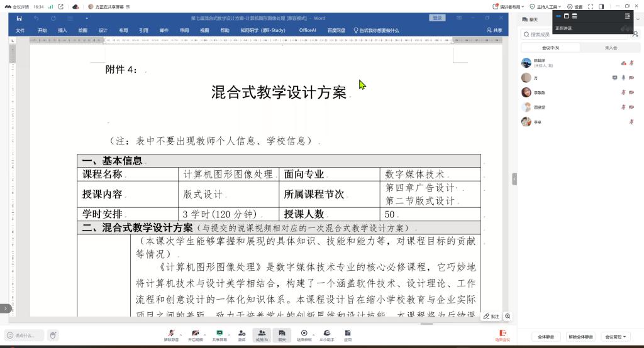This screenshot has height=348, width=644.
Task: Open the Word File (文件) tab
Action: [20, 30]
